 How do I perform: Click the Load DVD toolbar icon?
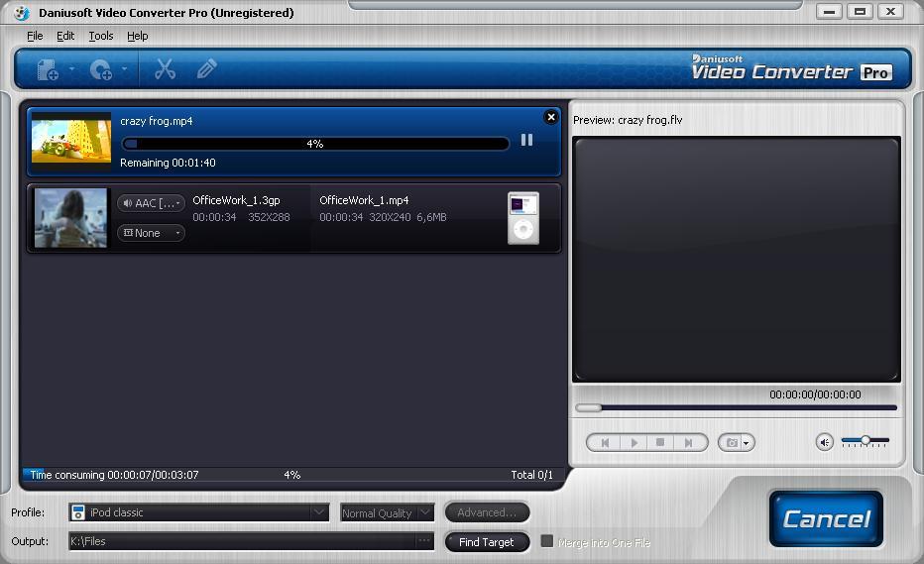pos(101,69)
